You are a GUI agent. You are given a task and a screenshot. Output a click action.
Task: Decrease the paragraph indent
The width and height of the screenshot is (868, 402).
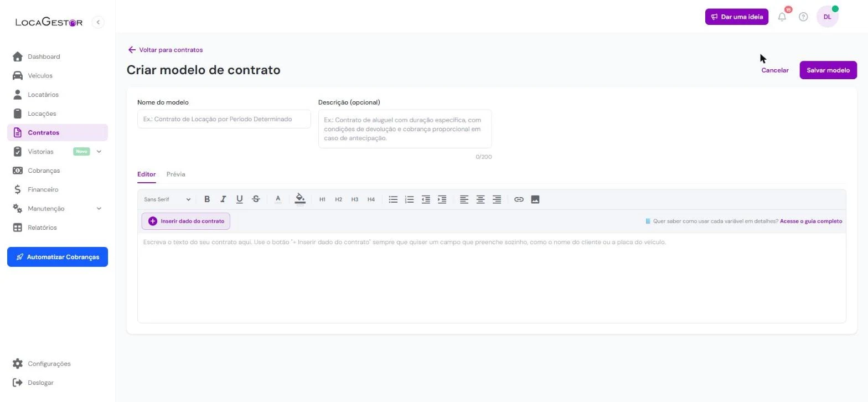click(426, 199)
